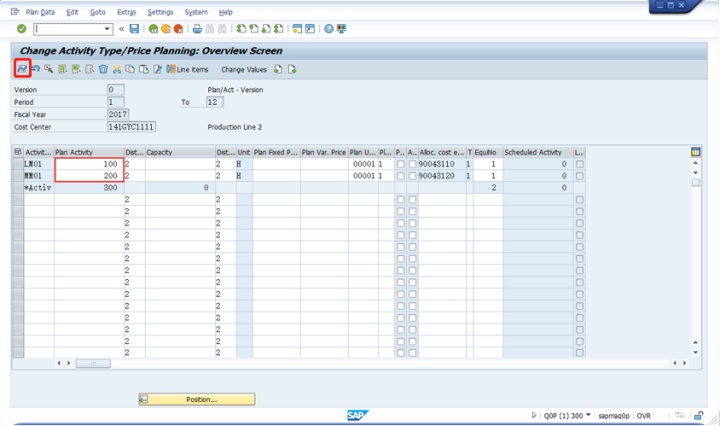Select LM01 activity type cell

click(39, 164)
